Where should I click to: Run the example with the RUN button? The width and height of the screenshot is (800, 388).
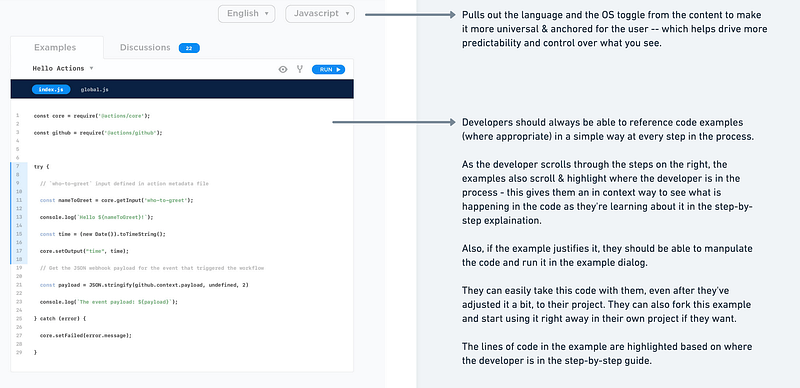tap(328, 69)
